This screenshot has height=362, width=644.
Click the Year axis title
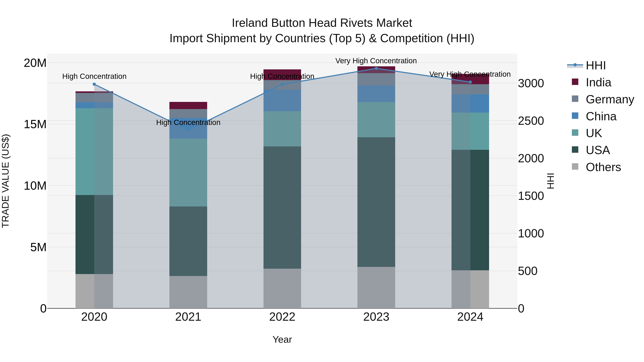pyautogui.click(x=282, y=340)
